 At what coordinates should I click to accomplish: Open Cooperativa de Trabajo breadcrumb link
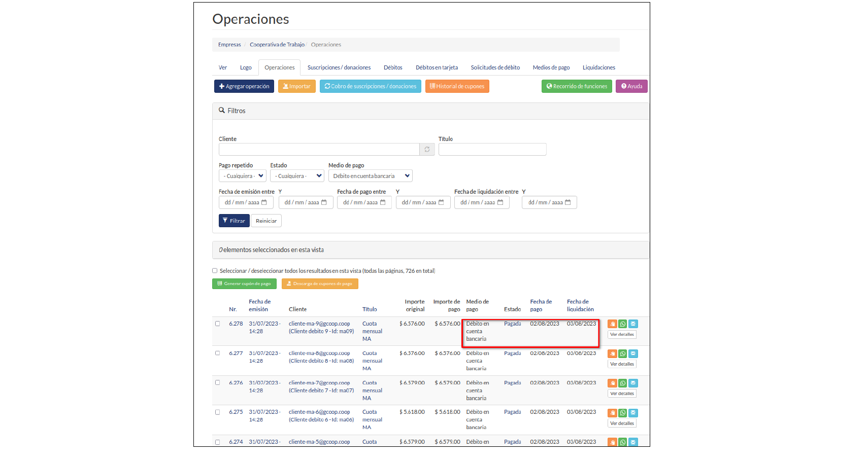coord(277,45)
